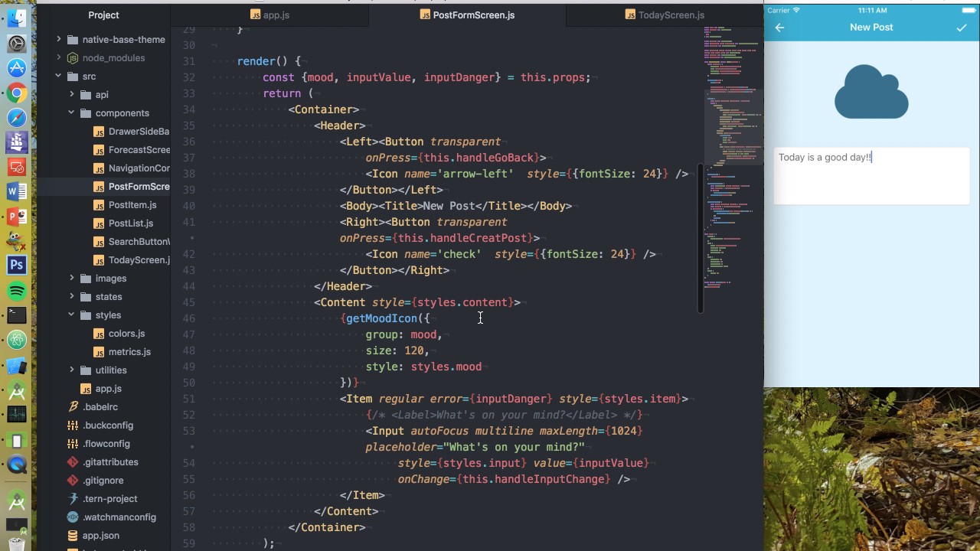Open the .watchmanconfig file
The width and height of the screenshot is (980, 551).
(x=119, y=517)
